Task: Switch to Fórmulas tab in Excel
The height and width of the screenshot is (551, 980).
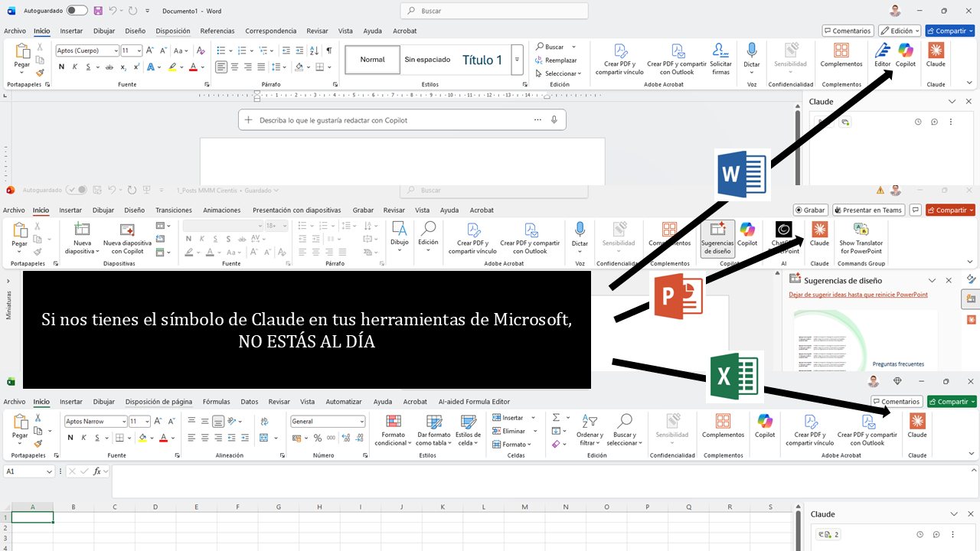Action: click(216, 402)
